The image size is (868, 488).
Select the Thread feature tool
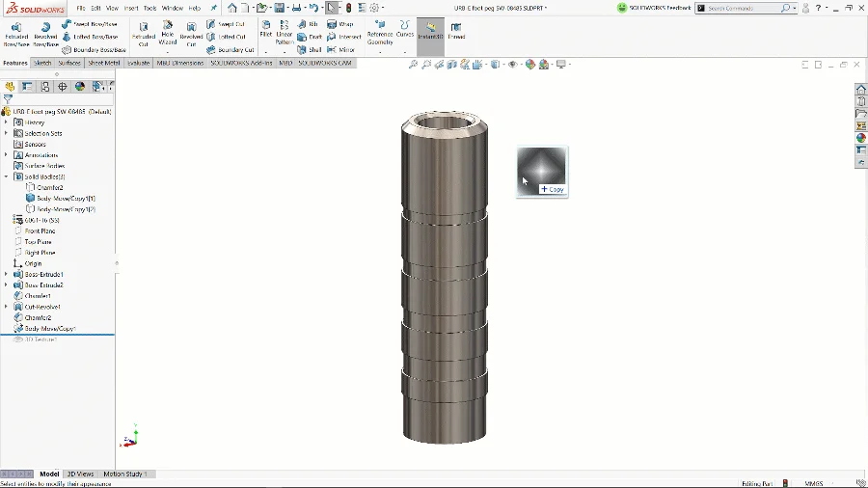point(456,31)
